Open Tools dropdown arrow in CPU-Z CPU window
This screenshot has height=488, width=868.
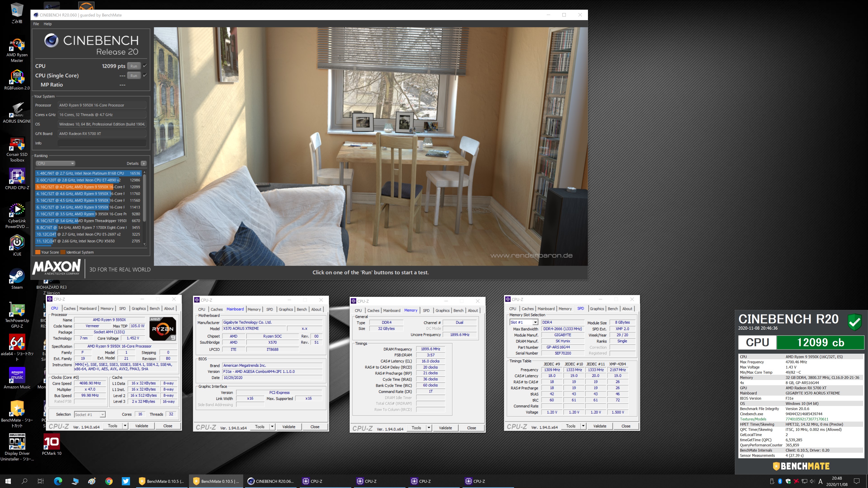click(x=125, y=426)
